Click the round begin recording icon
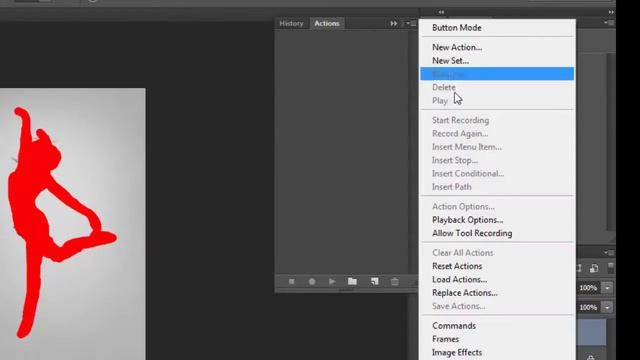Screen dimensions: 640x360 pos(312,282)
